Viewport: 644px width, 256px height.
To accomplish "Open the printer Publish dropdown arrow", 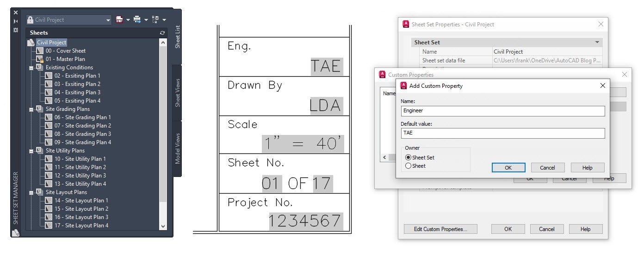I will coord(146,20).
